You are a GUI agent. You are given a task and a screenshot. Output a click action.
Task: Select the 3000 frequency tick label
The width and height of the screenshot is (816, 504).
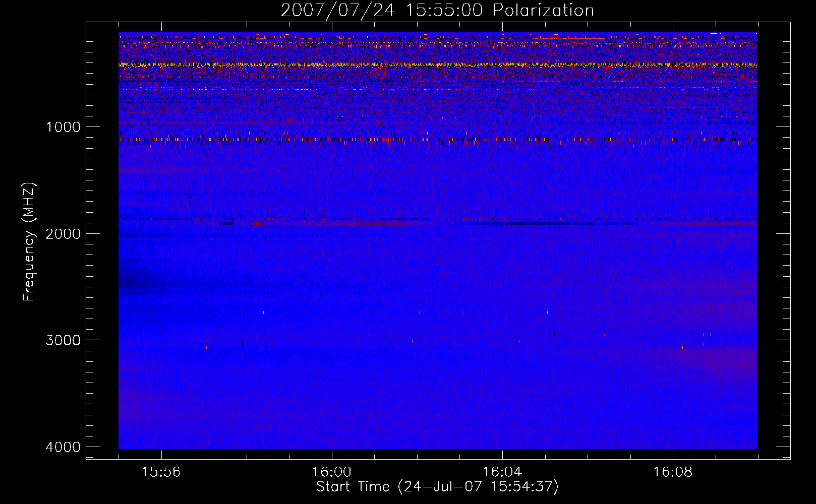pyautogui.click(x=63, y=340)
